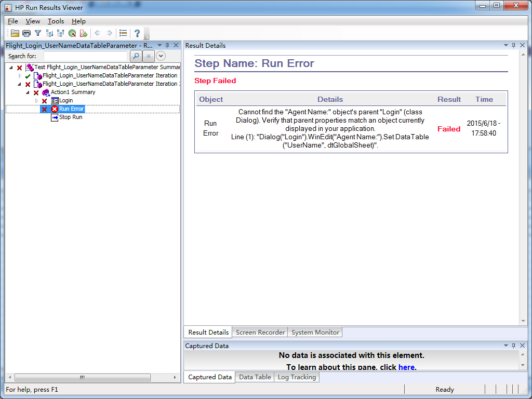Open the Tools menu

pyautogui.click(x=56, y=21)
